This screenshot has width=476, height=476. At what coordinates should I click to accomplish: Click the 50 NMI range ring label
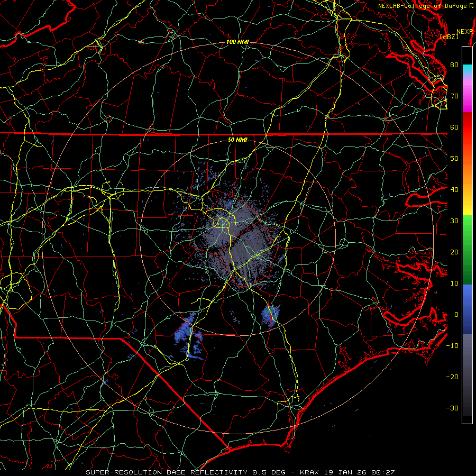pyautogui.click(x=237, y=140)
